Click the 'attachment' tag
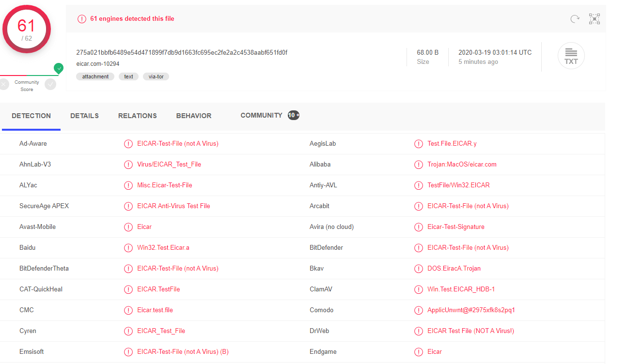Viewport: 627px width, 364px height. (x=95, y=76)
